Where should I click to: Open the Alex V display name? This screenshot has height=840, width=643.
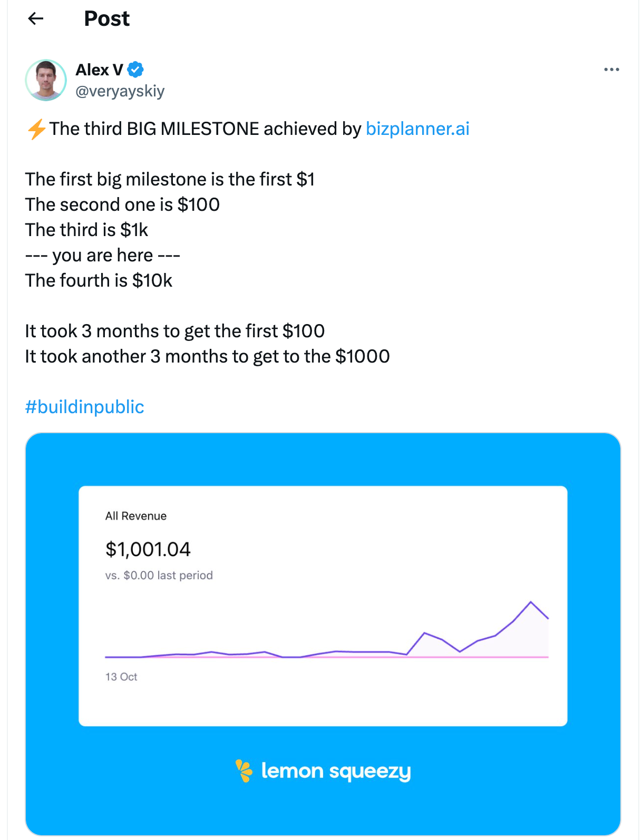pyautogui.click(x=99, y=70)
